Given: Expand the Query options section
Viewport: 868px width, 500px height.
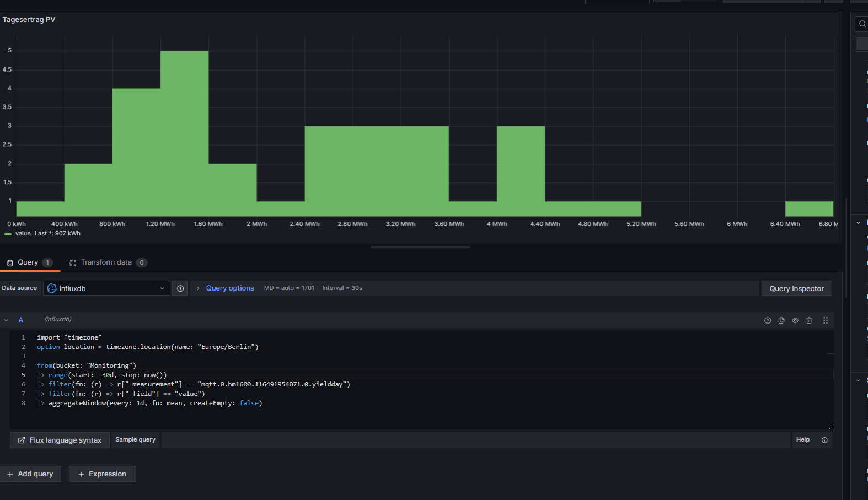Looking at the screenshot, I should click(229, 288).
